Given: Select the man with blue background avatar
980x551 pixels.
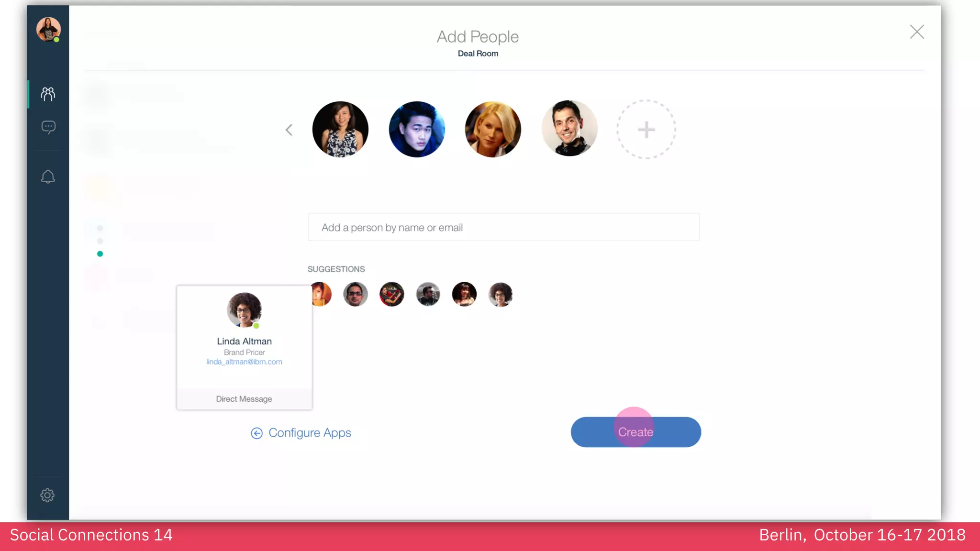Looking at the screenshot, I should click(416, 129).
